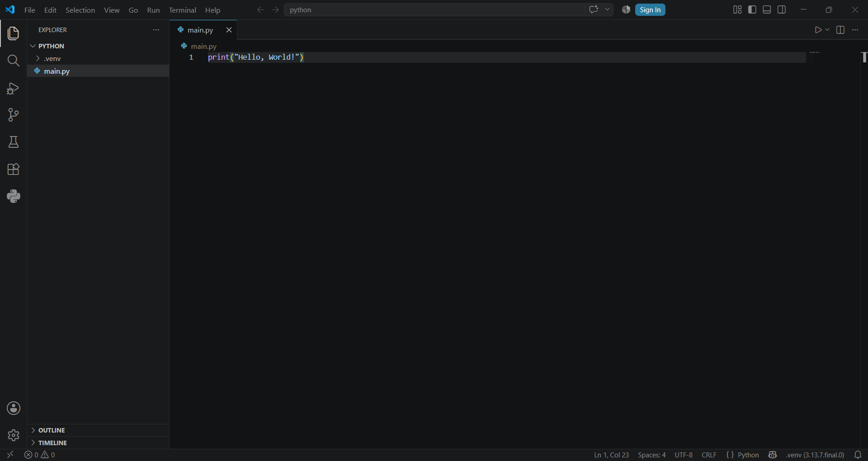This screenshot has height=461, width=868.
Task: Click the Sign In button
Action: (650, 9)
